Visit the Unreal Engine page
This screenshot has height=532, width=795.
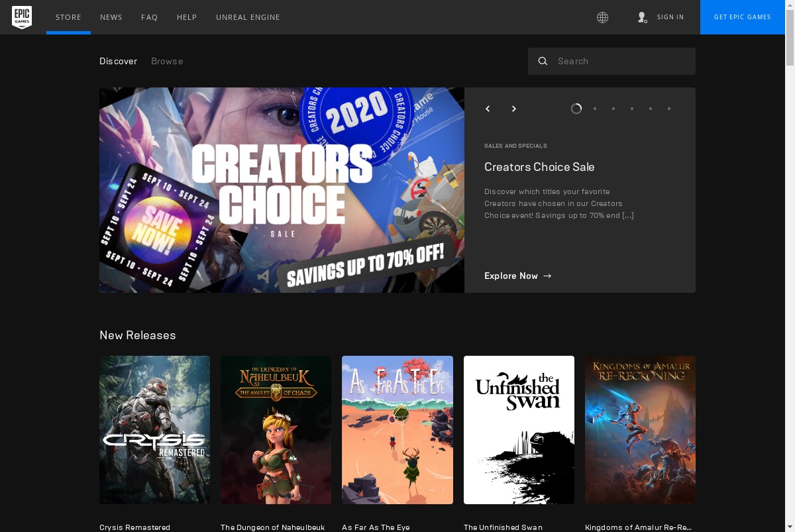[248, 17]
